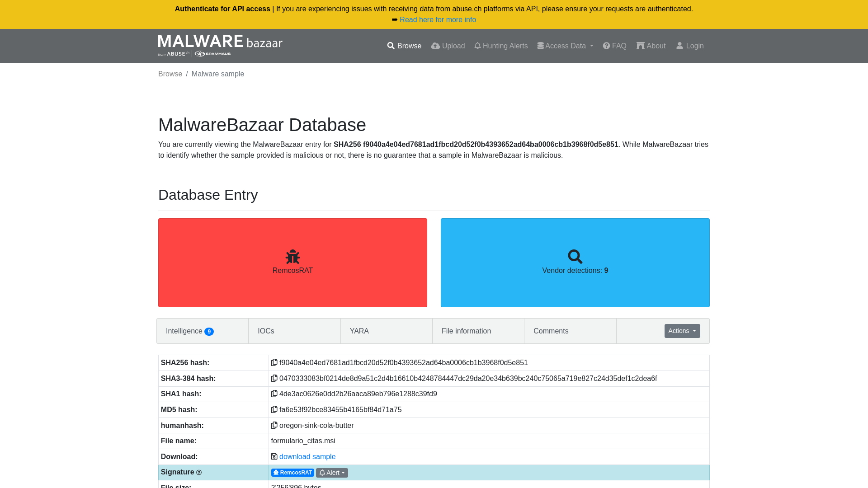Open the Read here for more info link

coord(438,19)
